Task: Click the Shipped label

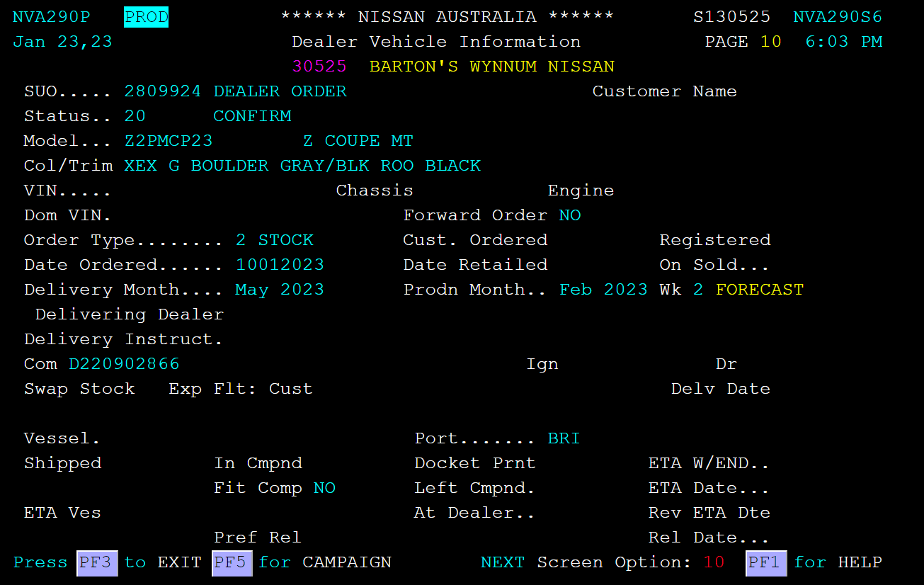Action: click(x=63, y=463)
